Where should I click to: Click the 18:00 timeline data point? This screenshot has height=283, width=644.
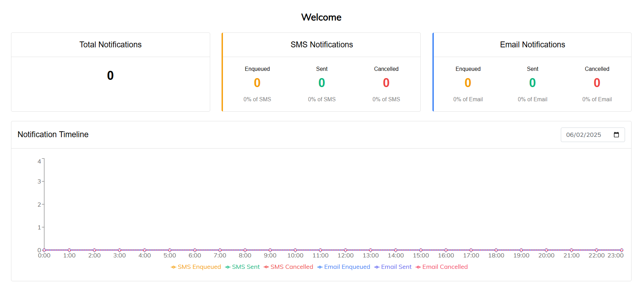coord(496,250)
